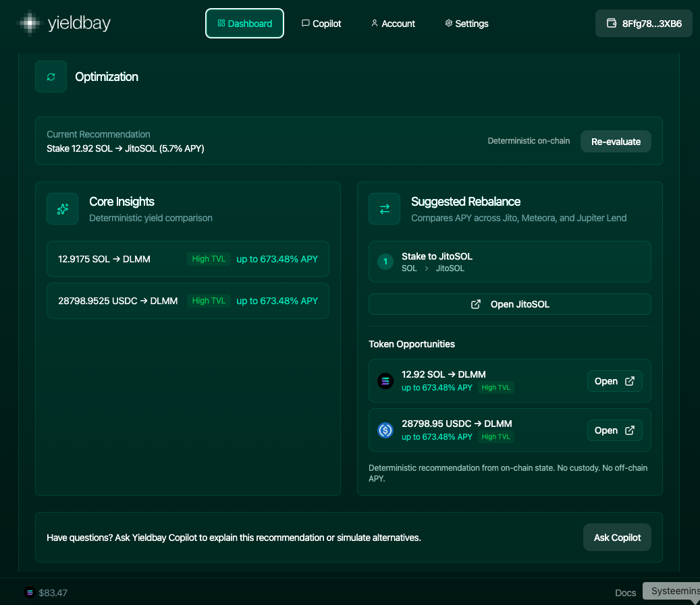Go to the Account tab
This screenshot has height=605, width=700.
click(393, 24)
